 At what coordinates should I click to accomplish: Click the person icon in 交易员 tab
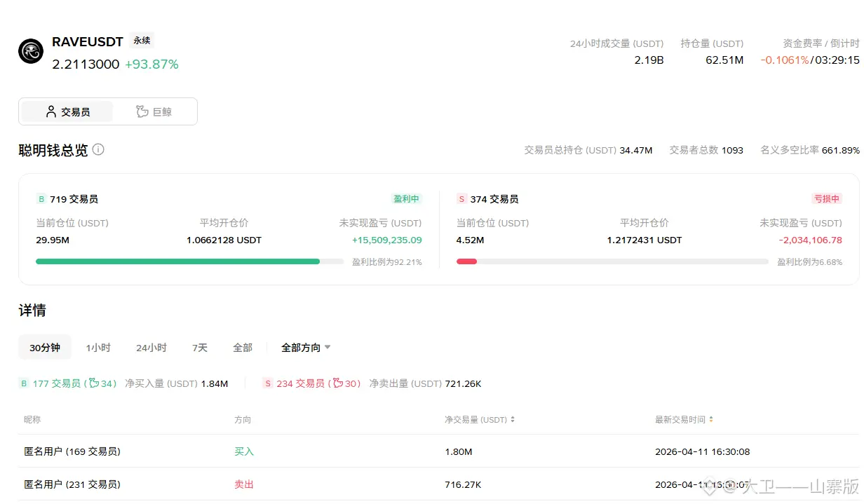tap(51, 111)
